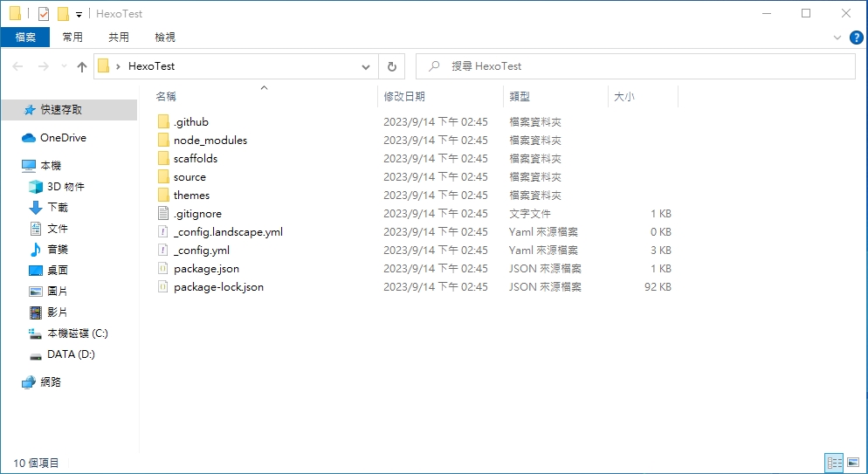Open OneDrive in navigation pane
This screenshot has width=868, height=474.
tap(53, 138)
